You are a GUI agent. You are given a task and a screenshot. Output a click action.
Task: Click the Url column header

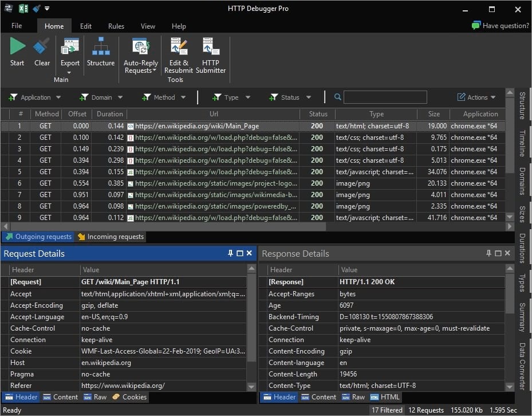pos(214,114)
